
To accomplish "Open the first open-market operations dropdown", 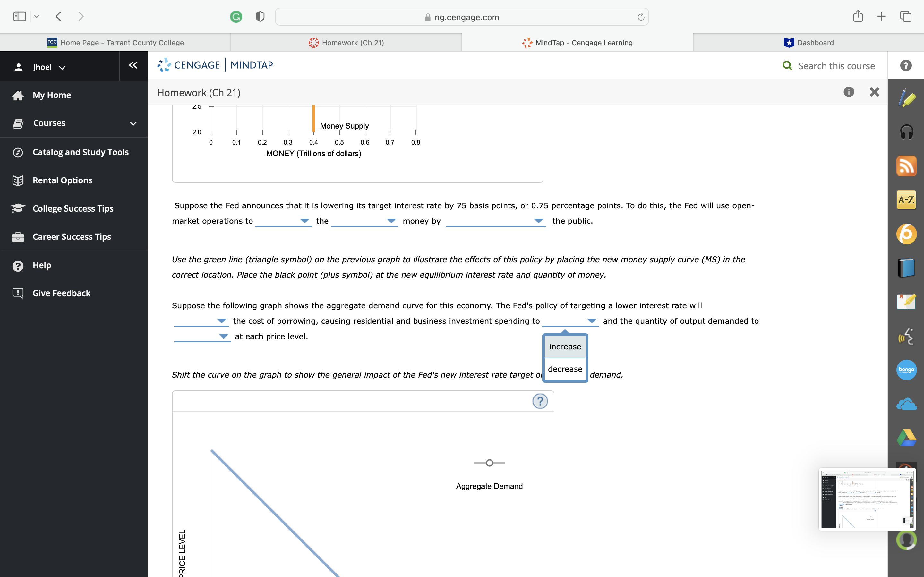I will (x=283, y=221).
